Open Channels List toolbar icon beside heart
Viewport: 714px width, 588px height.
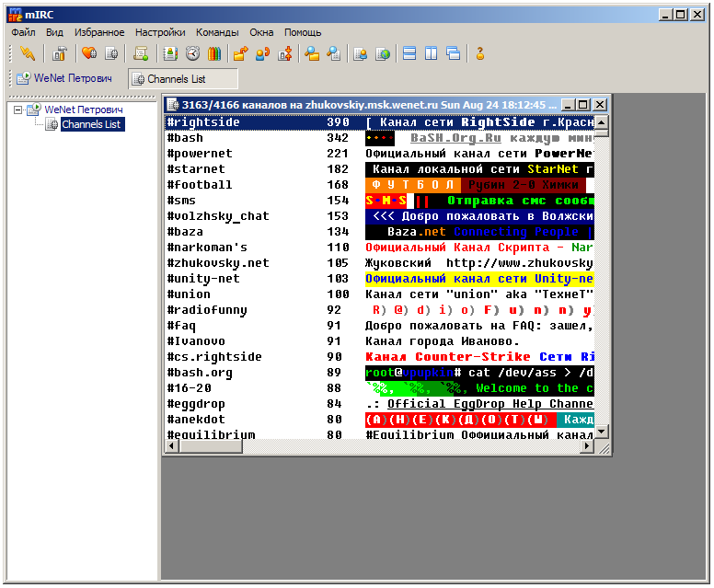click(x=111, y=53)
